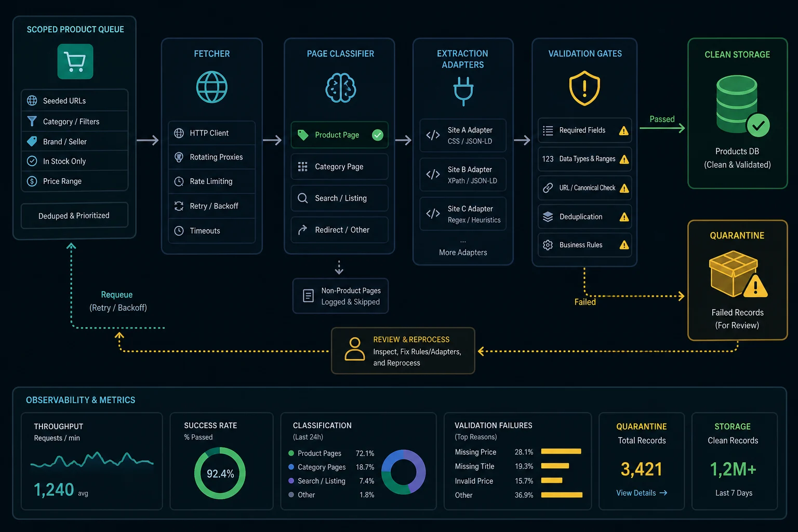Click the blue dot beside Category Pages legend
798x532 pixels.
point(291,467)
